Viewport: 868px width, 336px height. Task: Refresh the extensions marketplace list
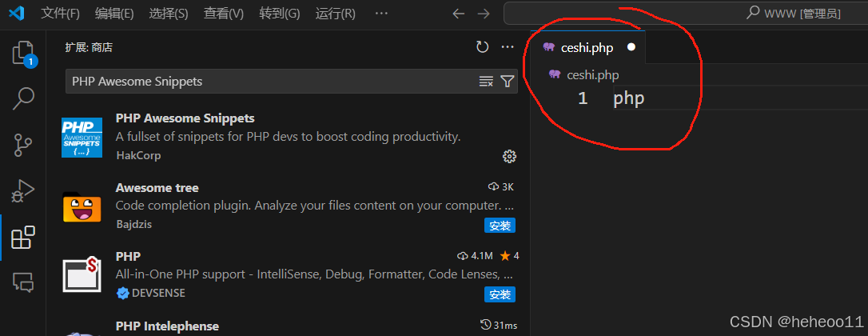click(483, 47)
